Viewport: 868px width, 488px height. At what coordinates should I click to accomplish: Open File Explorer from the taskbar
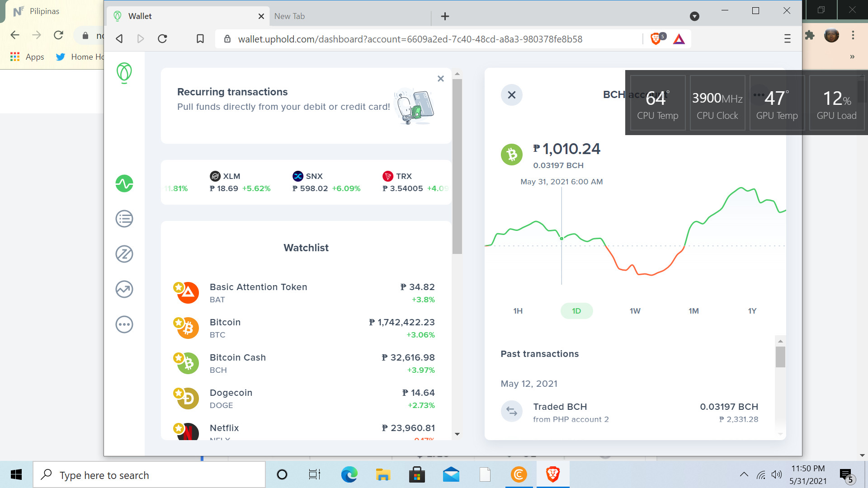click(x=383, y=474)
